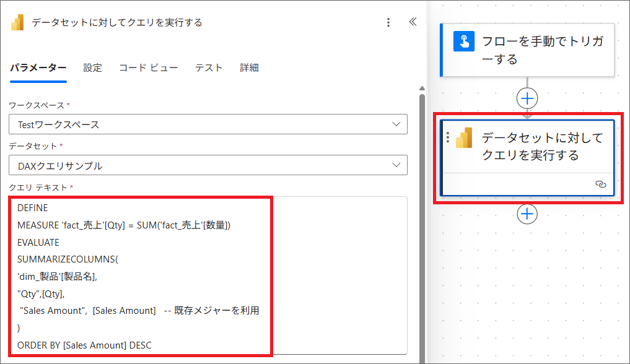630x364 pixels.
Task: Switch to the パラメーター tab
Action: (38, 68)
